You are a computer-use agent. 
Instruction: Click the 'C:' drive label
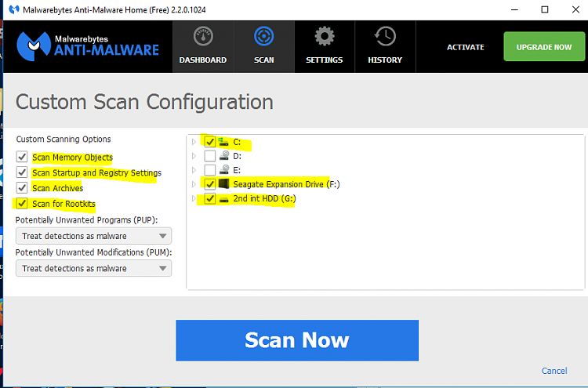[x=237, y=142]
